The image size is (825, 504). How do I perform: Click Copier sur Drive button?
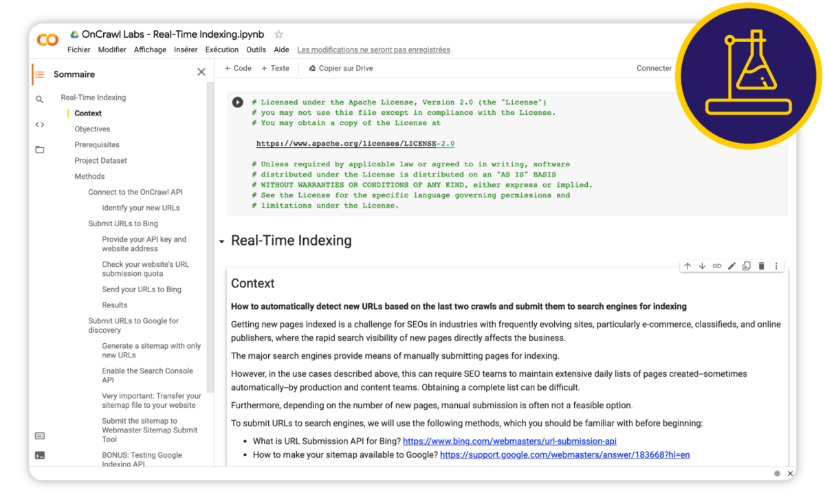pos(341,68)
